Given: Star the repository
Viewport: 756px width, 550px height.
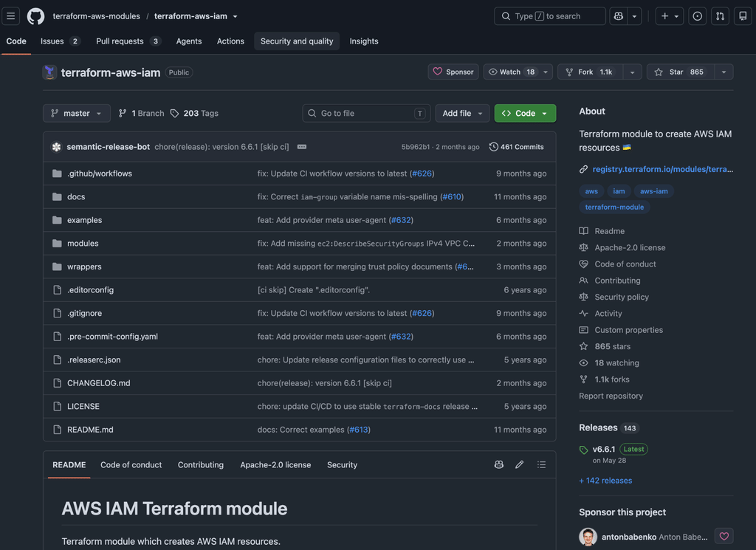Looking at the screenshot, I should point(681,72).
